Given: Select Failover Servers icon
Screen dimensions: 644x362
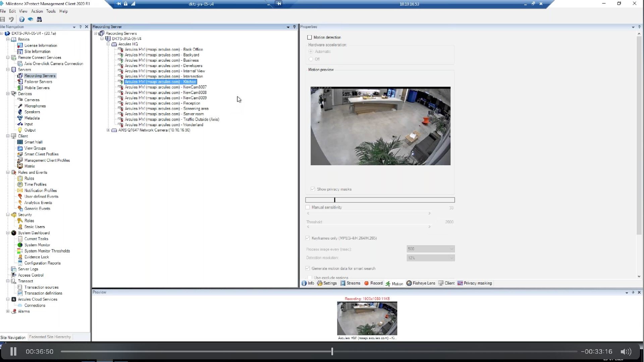Looking at the screenshot, I should pos(20,82).
